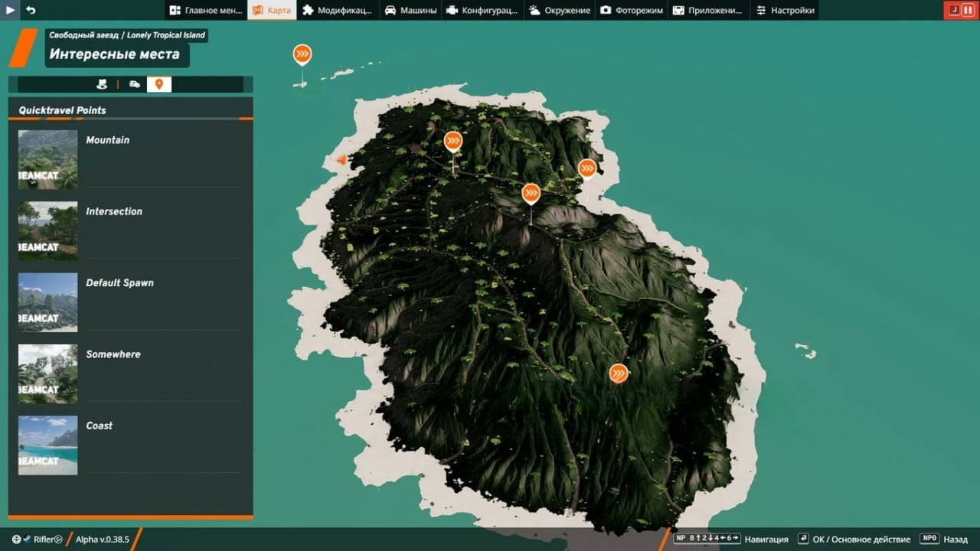Click the Default Spawn thumbnail
Image resolution: width=980 pixels, height=551 pixels.
[47, 302]
